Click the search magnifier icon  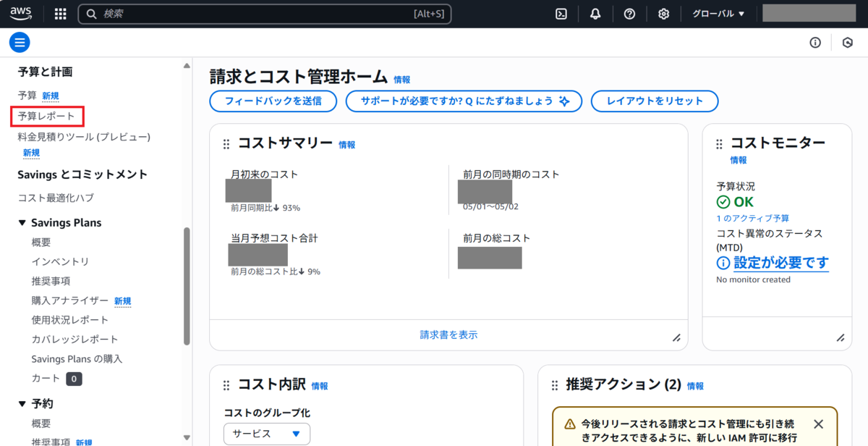pos(92,14)
